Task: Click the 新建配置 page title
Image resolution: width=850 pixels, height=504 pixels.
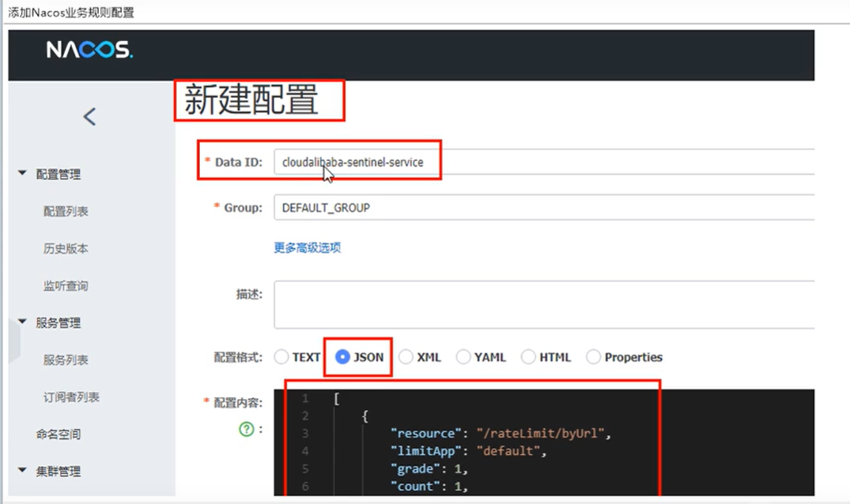Action: click(x=251, y=100)
